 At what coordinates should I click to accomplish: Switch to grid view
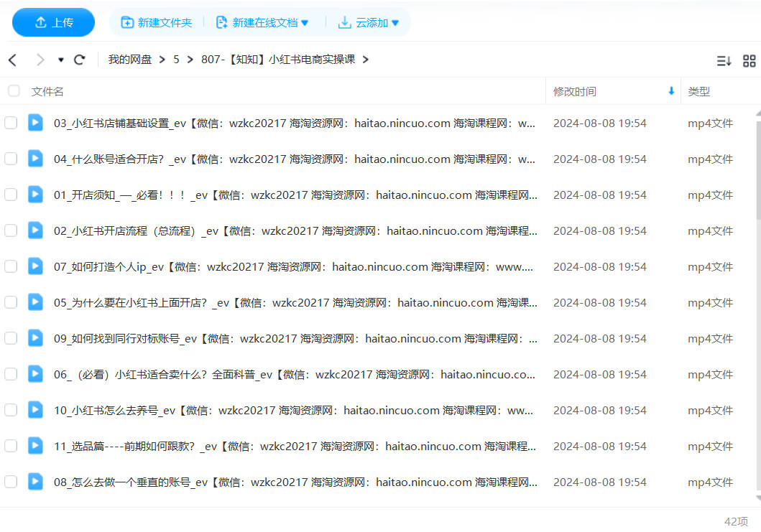750,60
